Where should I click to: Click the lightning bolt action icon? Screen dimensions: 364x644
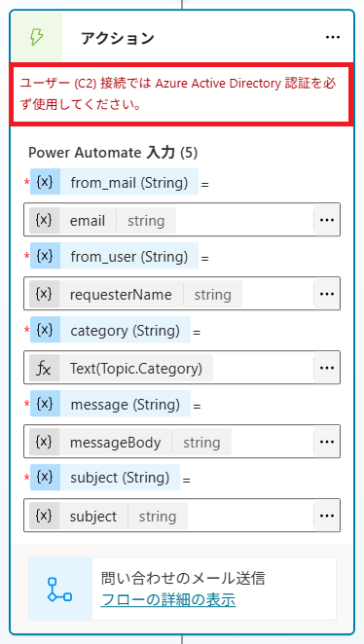[x=36, y=37]
